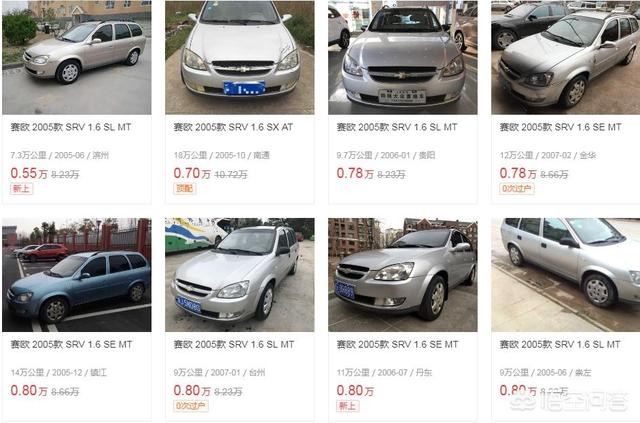
Task: Click the 0次过户 tag on the 台州 listing
Action: [x=191, y=406]
